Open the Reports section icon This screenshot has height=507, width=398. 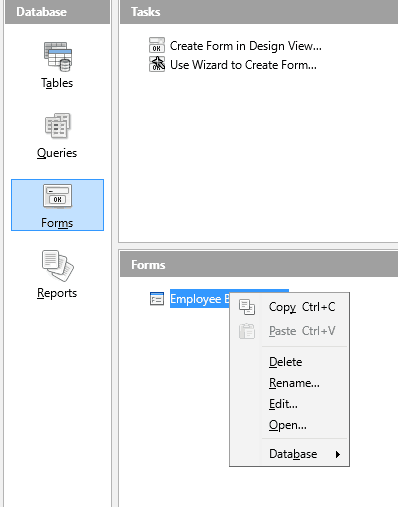[x=57, y=266]
